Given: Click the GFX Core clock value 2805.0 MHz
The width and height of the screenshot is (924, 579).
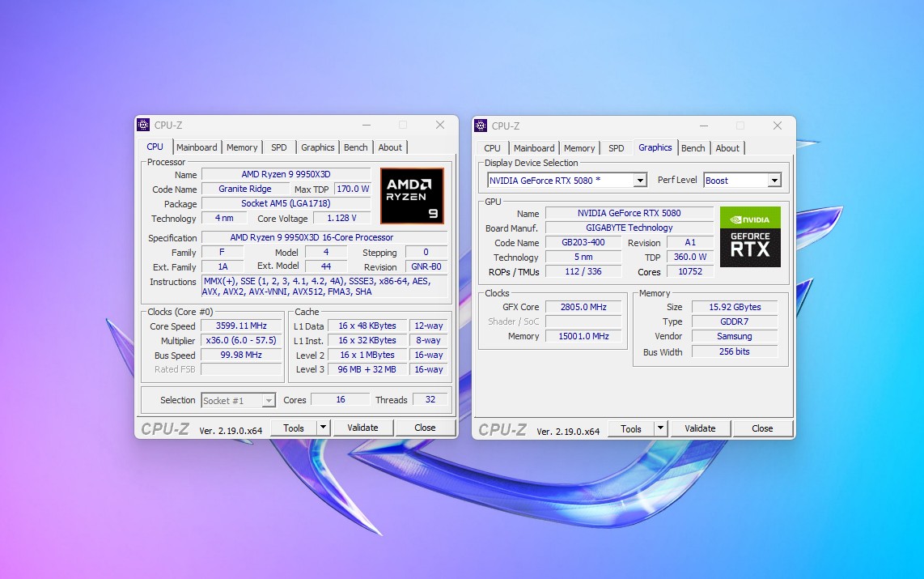Looking at the screenshot, I should pyautogui.click(x=583, y=307).
